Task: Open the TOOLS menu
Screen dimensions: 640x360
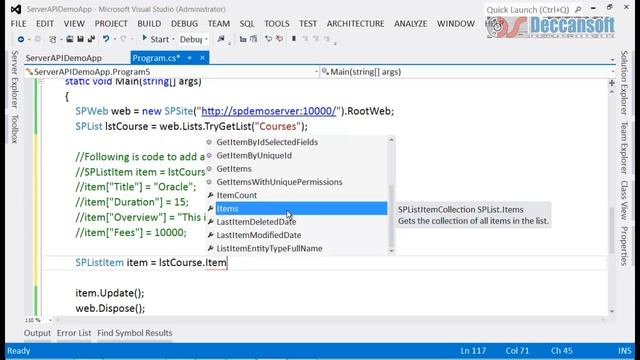Action: 277,24
